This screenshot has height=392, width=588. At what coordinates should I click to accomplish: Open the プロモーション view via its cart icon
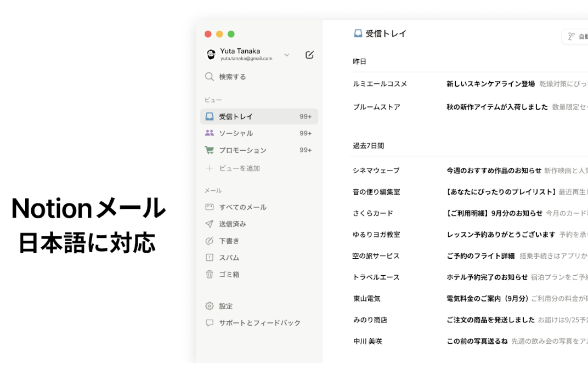210,150
